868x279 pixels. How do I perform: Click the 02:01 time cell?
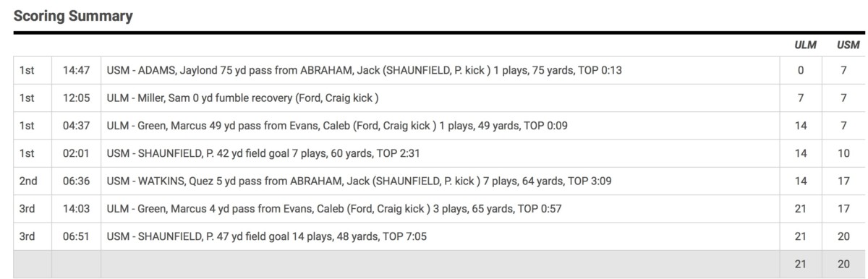click(76, 153)
